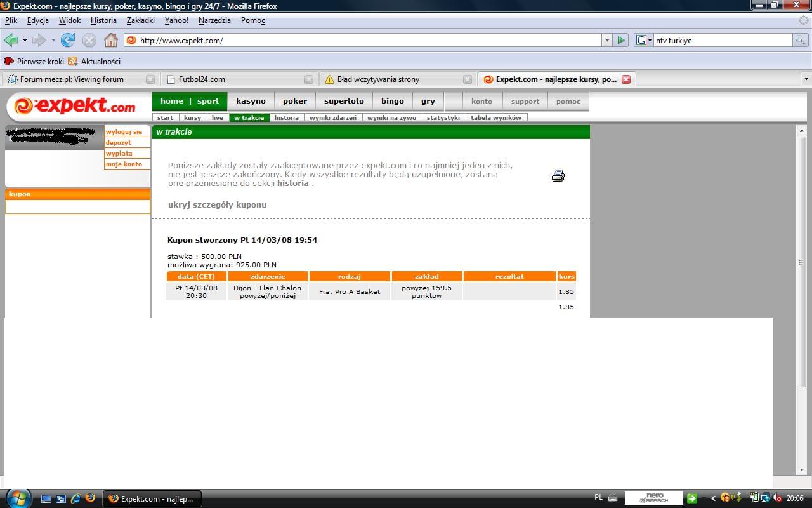Image resolution: width=812 pixels, height=508 pixels.
Task: Click the green back arrow button
Action: click(x=11, y=41)
